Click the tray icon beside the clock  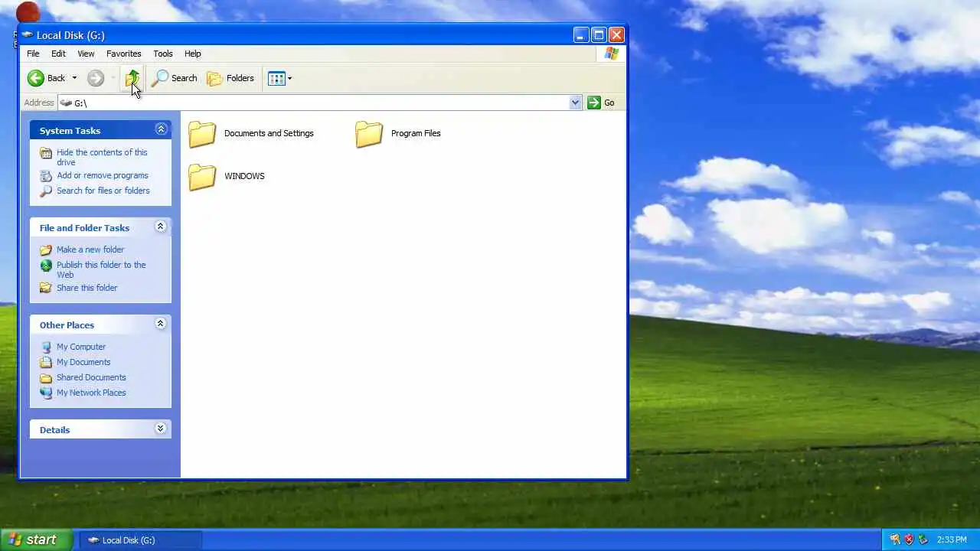click(x=923, y=540)
